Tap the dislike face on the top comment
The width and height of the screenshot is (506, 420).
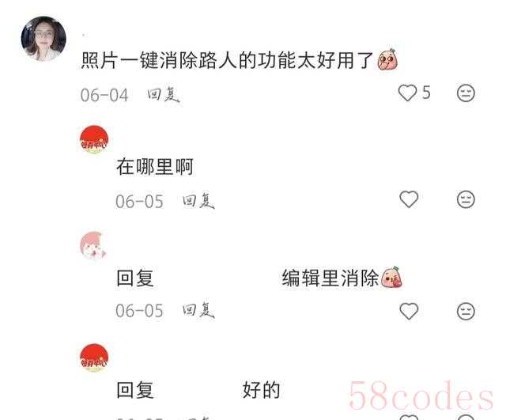(466, 93)
